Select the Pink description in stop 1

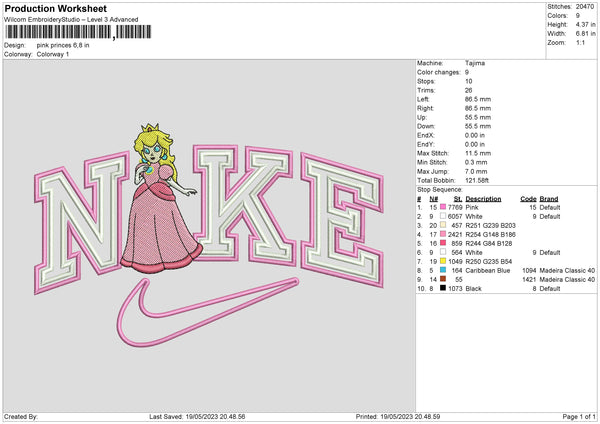coord(472,207)
